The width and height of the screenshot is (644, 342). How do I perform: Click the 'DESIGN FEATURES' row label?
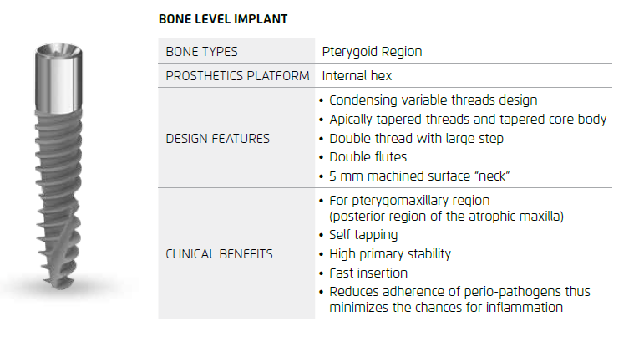(x=217, y=139)
